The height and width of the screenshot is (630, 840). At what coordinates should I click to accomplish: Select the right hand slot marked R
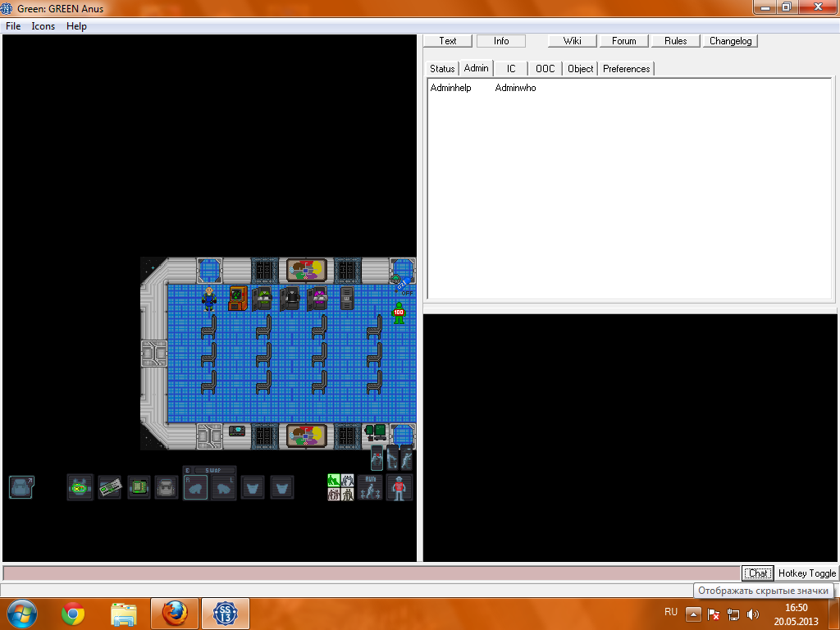point(195,487)
